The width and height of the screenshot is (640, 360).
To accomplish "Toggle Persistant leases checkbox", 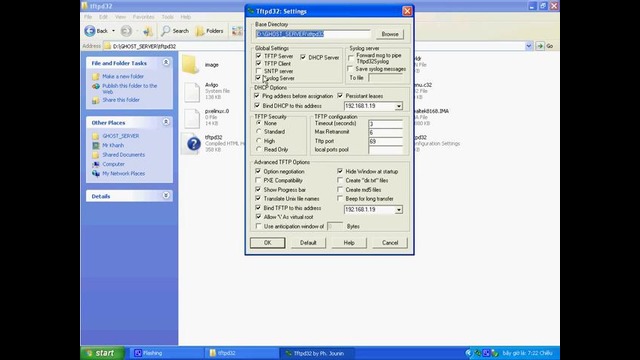I will (x=340, y=96).
